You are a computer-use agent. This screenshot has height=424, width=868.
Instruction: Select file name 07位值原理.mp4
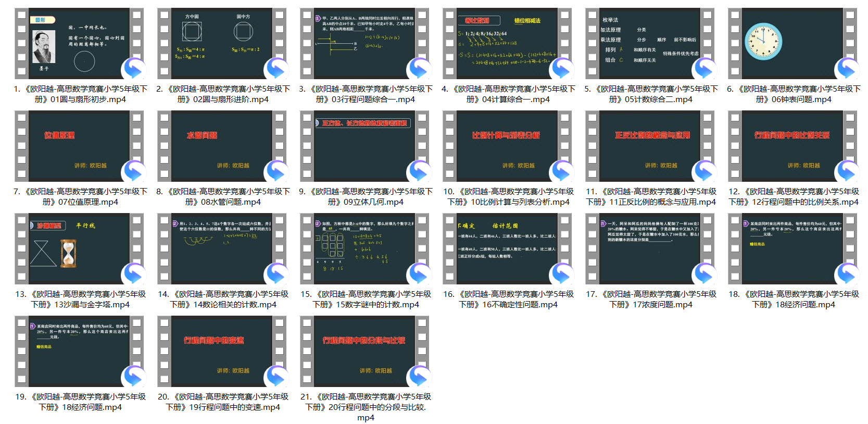click(x=80, y=197)
